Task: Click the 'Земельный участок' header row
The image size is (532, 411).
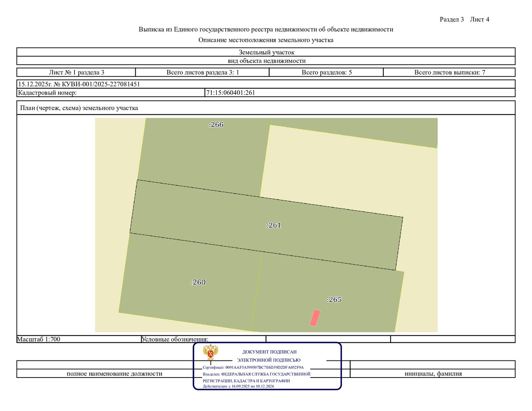Action: [x=266, y=52]
